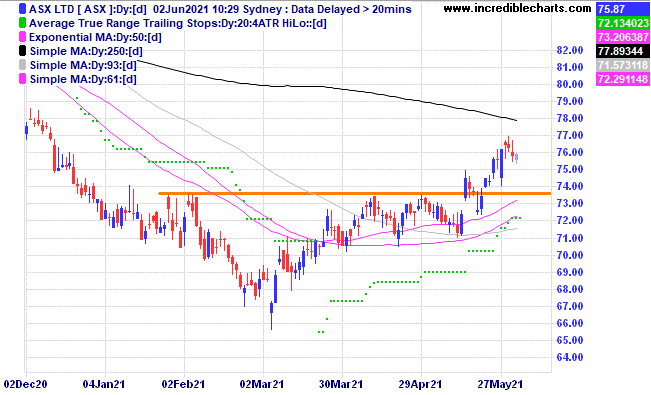Click the gray 71.573118 value box
This screenshot has height=395, width=651.
622,65
